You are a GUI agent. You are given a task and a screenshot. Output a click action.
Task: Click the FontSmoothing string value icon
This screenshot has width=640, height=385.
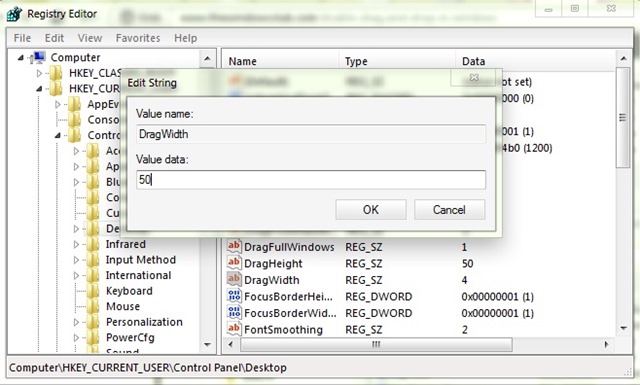(234, 329)
